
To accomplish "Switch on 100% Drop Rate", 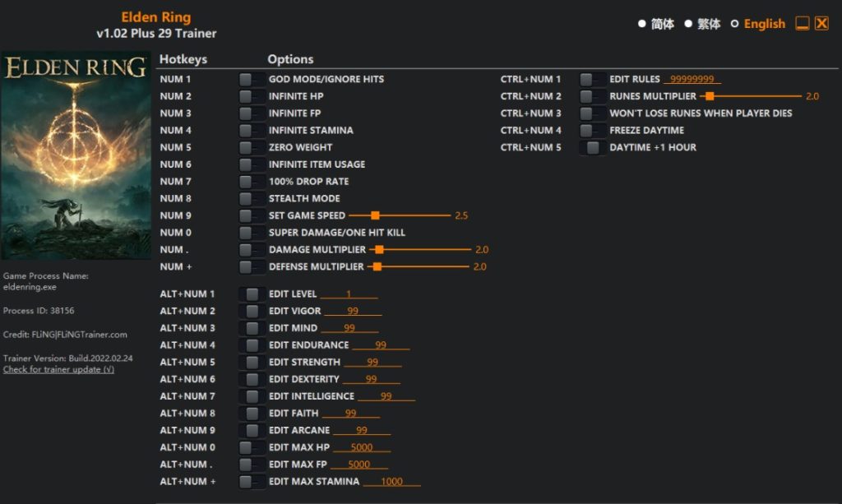I will click(x=252, y=182).
